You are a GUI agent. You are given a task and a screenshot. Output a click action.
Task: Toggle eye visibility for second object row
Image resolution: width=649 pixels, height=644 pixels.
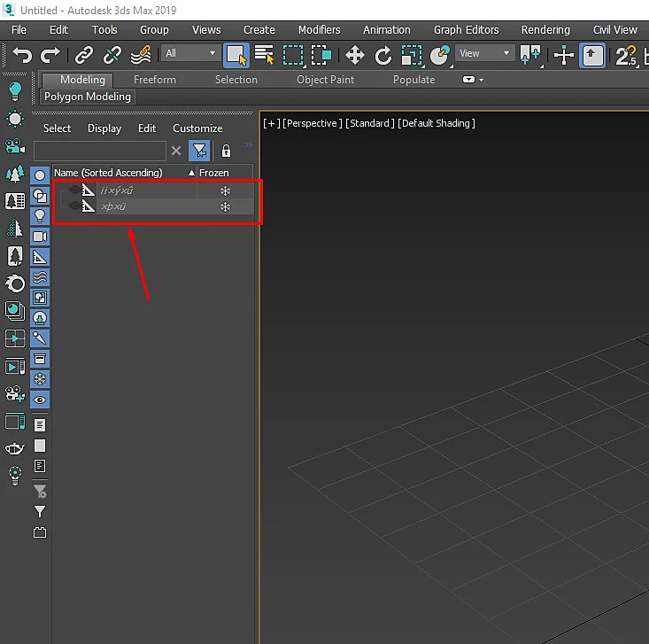75,206
